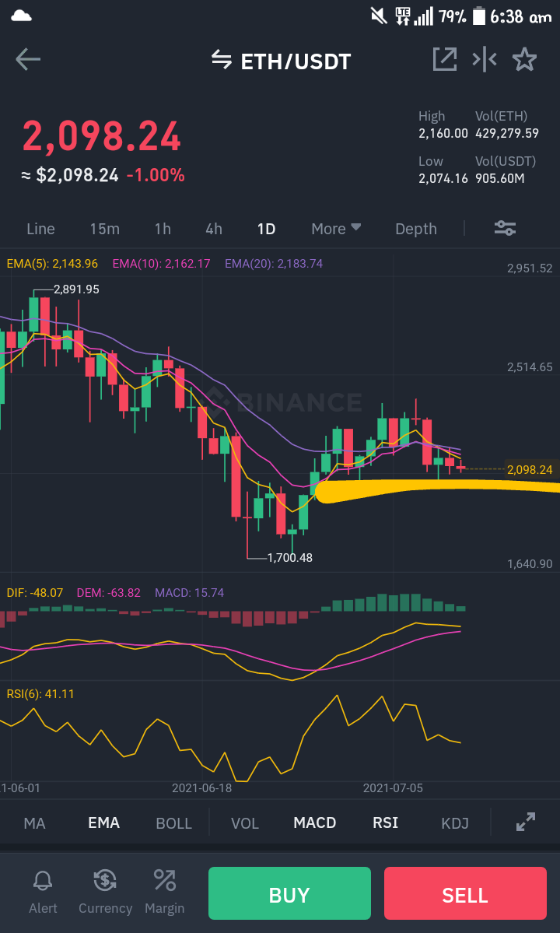Tap the swap pair arrows icon

point(221,59)
